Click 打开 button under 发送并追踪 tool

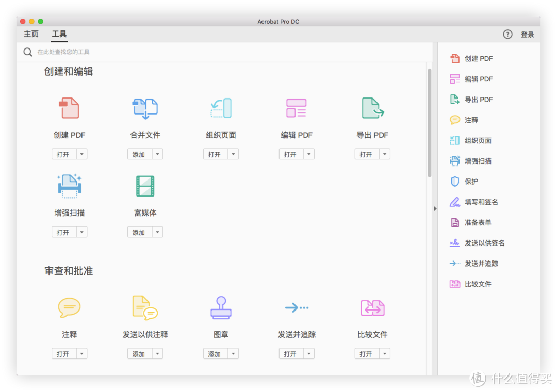coord(291,354)
